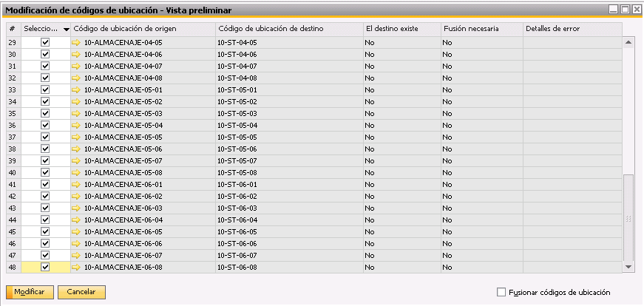Follow link arrow of 10-ALMACENAJE-05-06
The width and height of the screenshot is (644, 306).
click(x=76, y=149)
